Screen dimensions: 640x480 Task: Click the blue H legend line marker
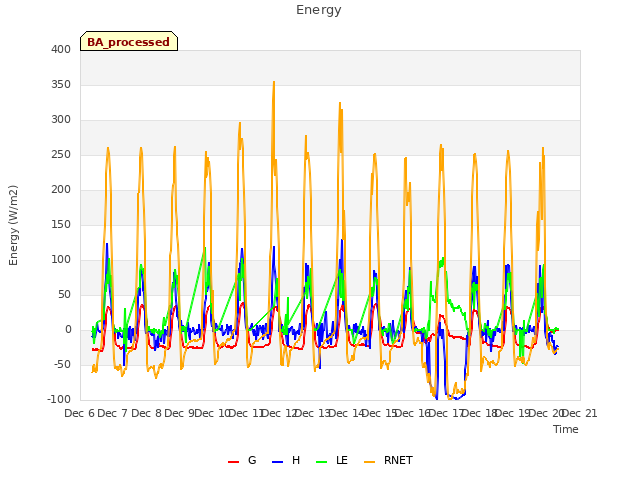(x=277, y=462)
